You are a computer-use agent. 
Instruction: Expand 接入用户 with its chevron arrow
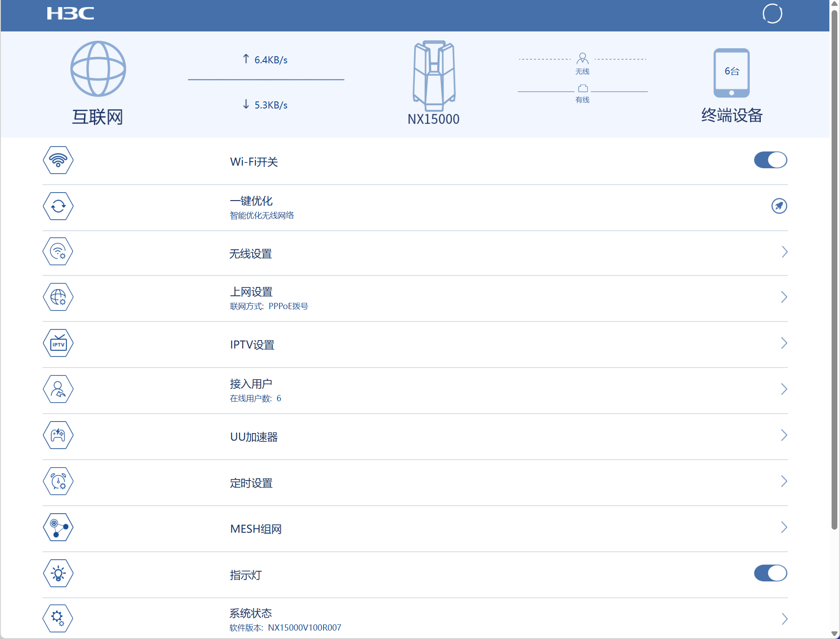click(x=784, y=389)
